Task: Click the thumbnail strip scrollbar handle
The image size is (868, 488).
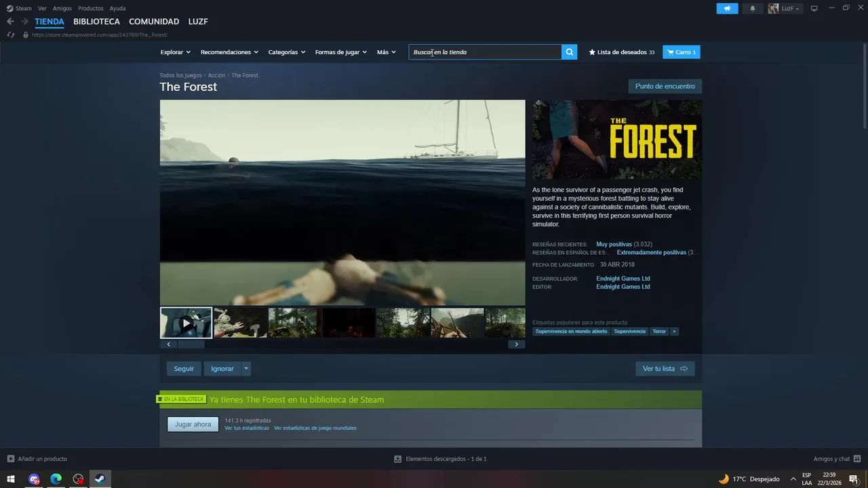Action: coord(191,344)
